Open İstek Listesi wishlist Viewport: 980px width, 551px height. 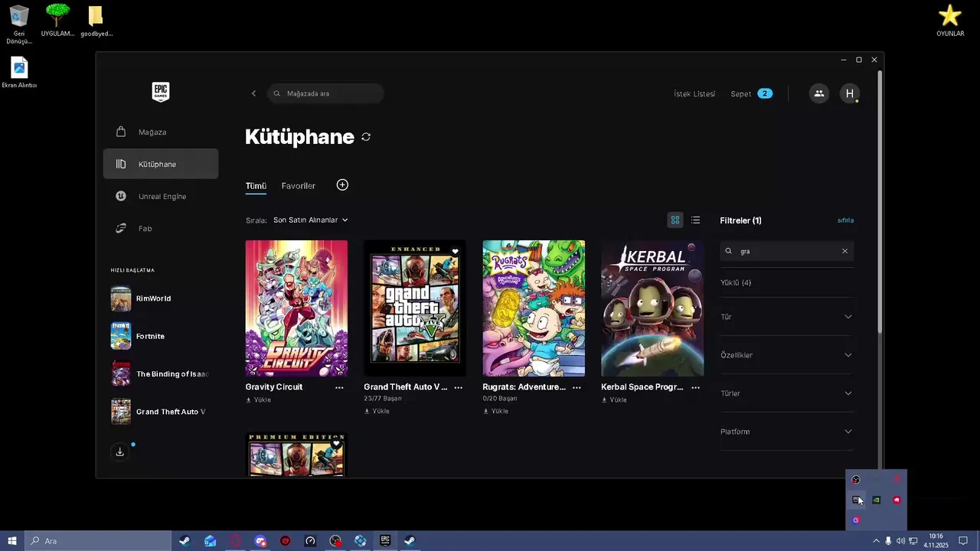694,93
